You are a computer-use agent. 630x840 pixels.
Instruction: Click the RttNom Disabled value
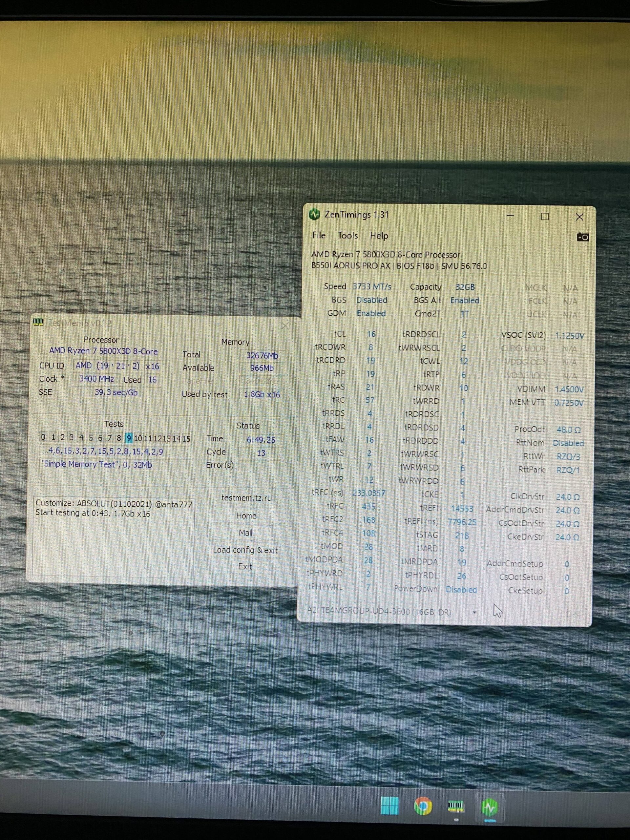pyautogui.click(x=568, y=443)
